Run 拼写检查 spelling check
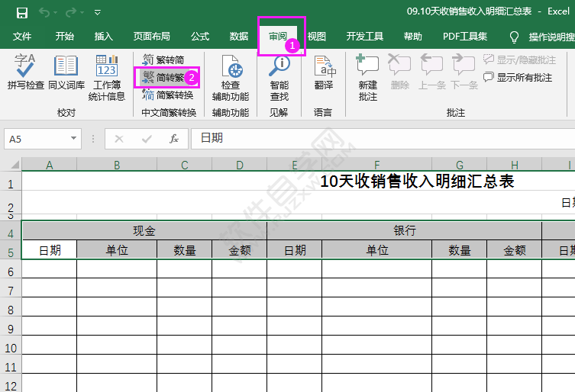575x392 pixels. [26, 72]
